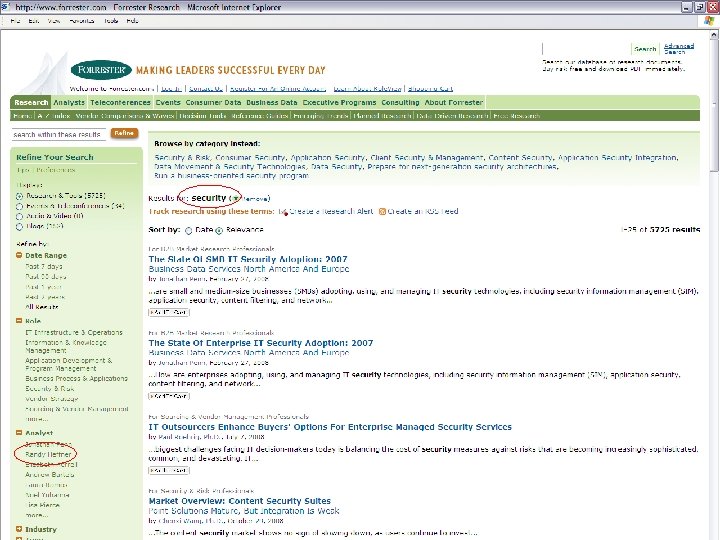Click the Internet Explorer icon in title bar

5,7
